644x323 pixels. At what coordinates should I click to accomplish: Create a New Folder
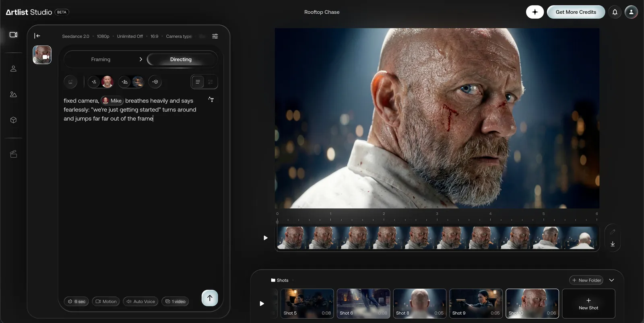(x=586, y=280)
